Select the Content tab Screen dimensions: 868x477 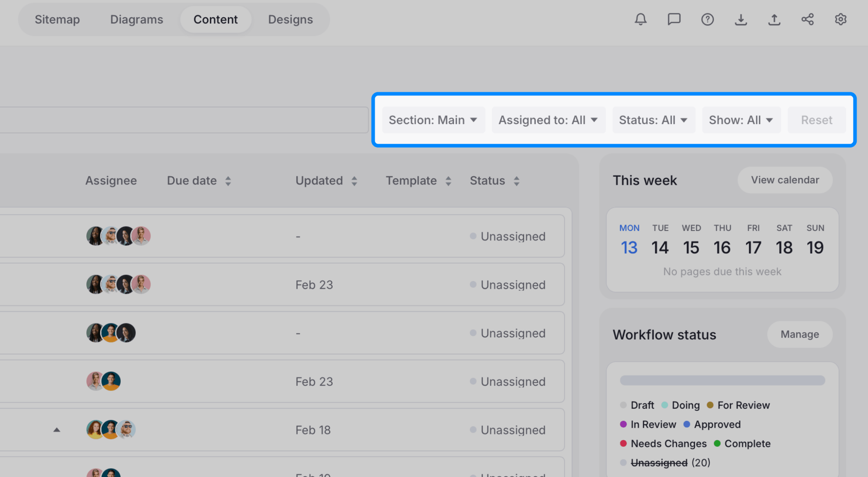pos(216,19)
